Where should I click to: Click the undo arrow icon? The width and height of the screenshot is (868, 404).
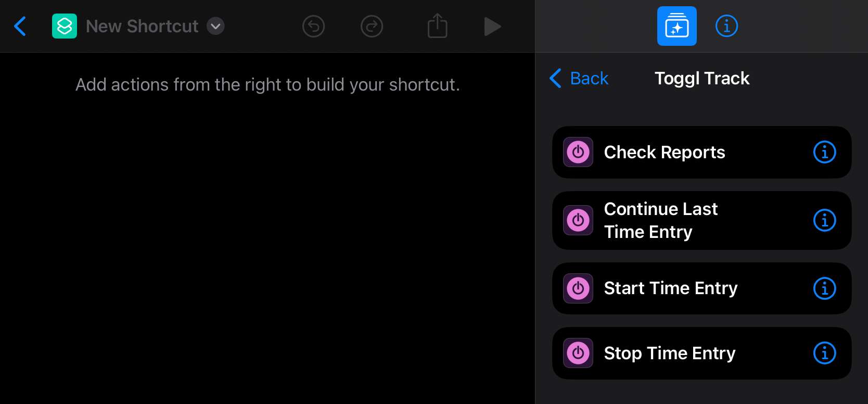tap(313, 26)
